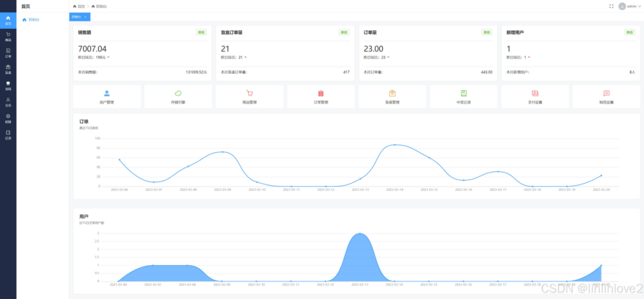Click the 昨日 tag on the 销售额 card
This screenshot has height=299, width=644.
pyautogui.click(x=201, y=32)
